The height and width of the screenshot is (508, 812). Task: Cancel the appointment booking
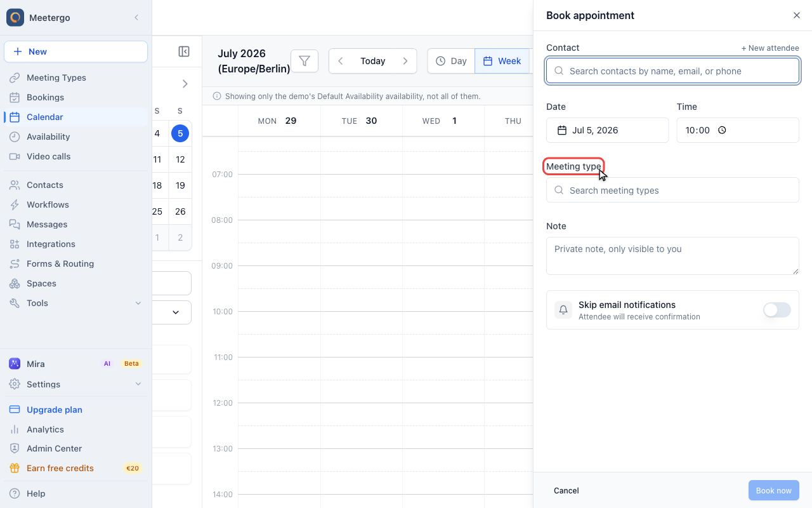[566, 490]
